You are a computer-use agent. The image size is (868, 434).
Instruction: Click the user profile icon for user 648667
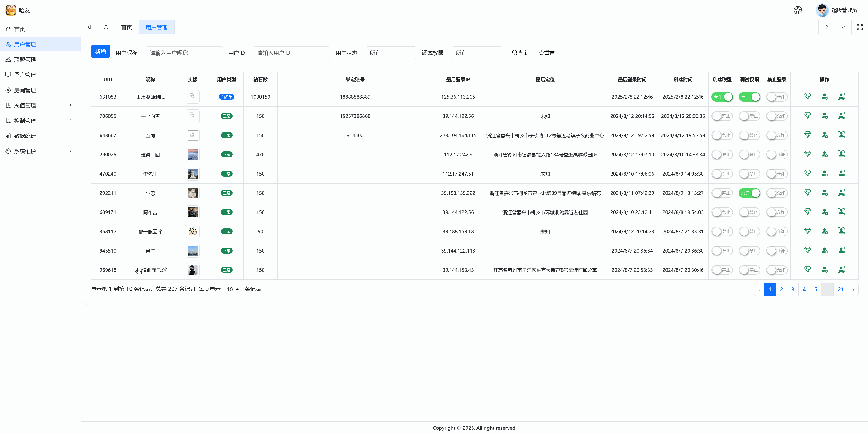[x=841, y=135]
